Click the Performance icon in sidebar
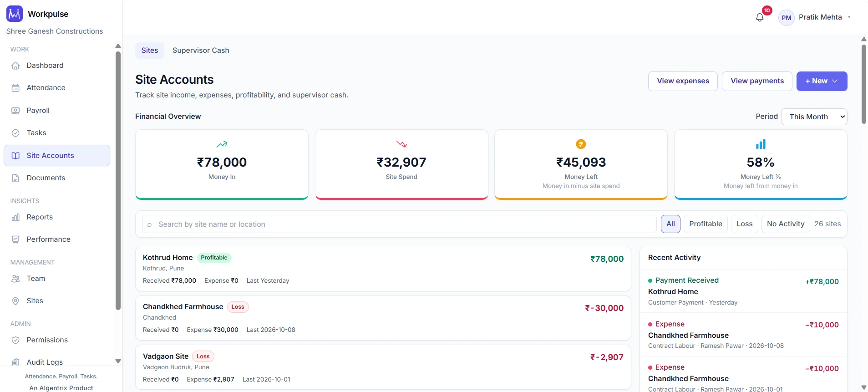Viewport: 868px width, 392px height. coord(15,239)
